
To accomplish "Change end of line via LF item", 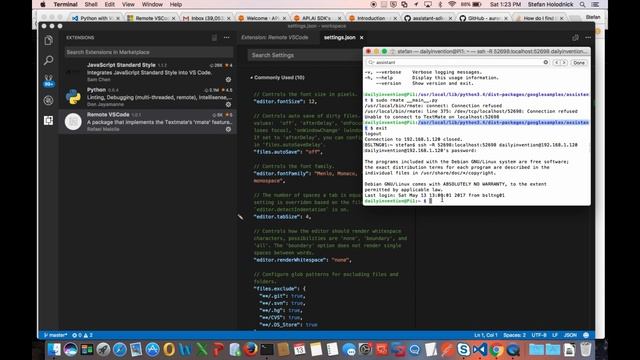I will click(555, 335).
